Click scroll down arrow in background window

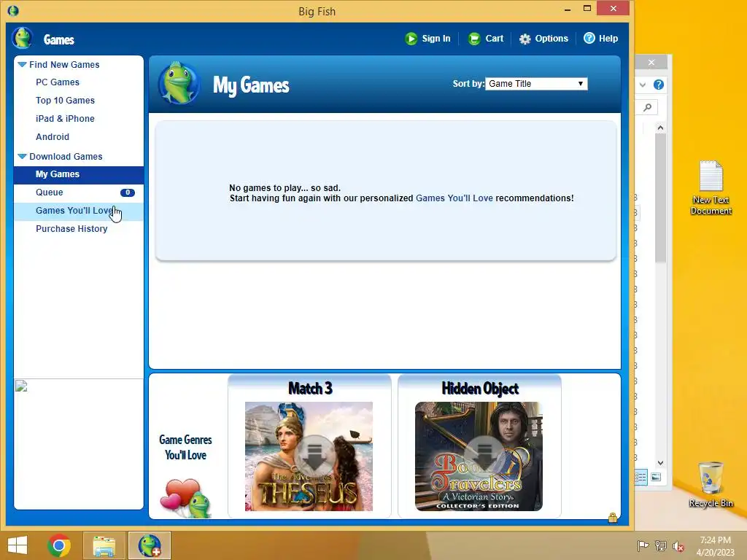click(660, 463)
